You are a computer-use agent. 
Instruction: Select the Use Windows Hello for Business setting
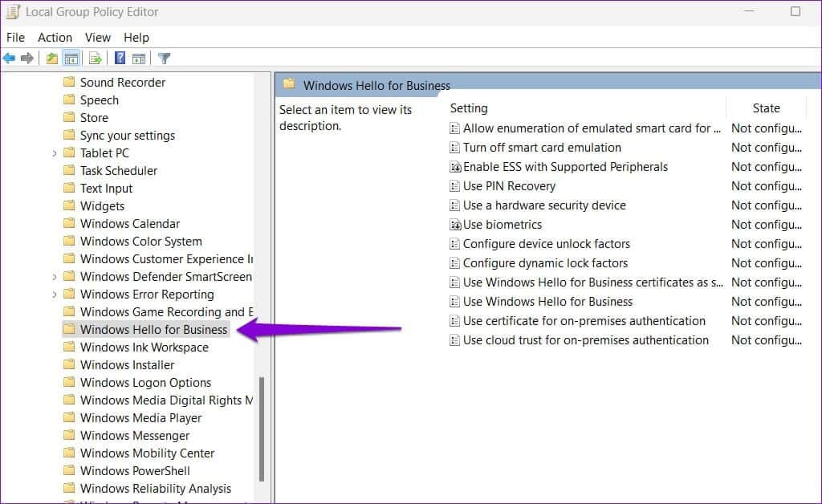click(547, 302)
